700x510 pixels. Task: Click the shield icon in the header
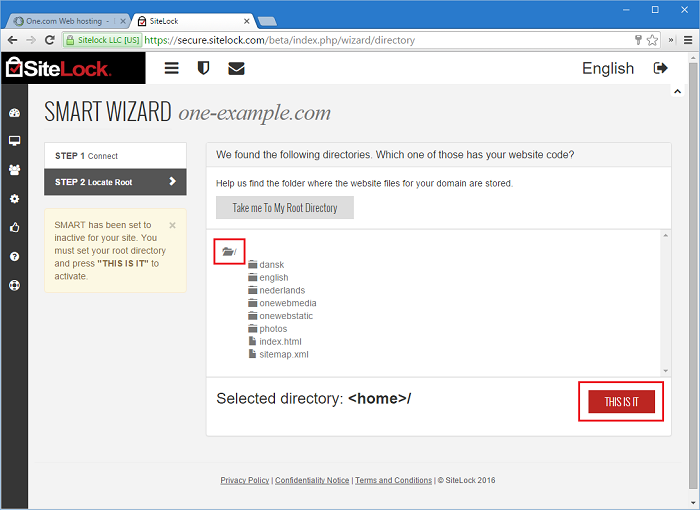pos(204,68)
